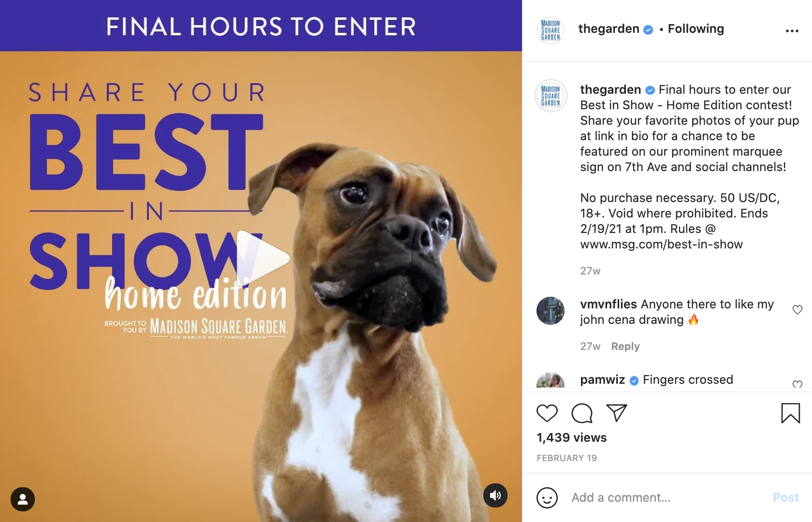Reply to the vmvnflies comment
The image size is (812, 522).
coord(625,347)
